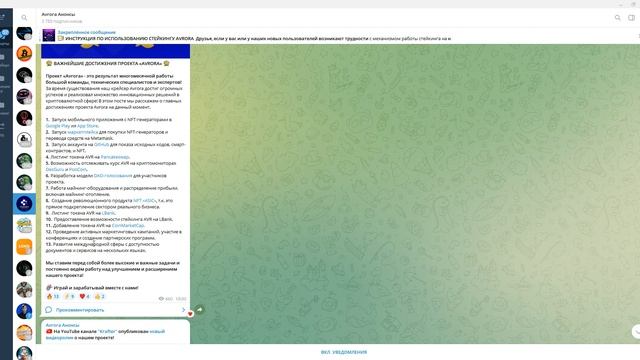Viewport: 640px width, 360px height.
Task: Add the lightning reaction with count 9
Action: (x=69, y=296)
